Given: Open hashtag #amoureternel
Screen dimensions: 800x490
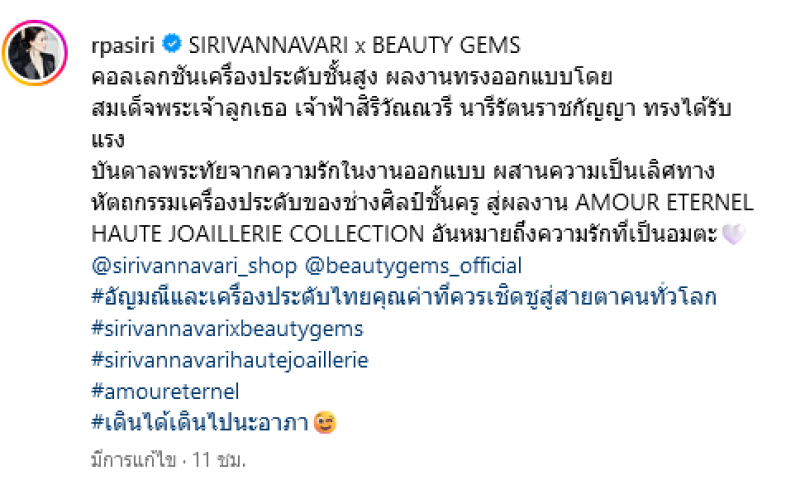Looking at the screenshot, I should click(165, 391).
